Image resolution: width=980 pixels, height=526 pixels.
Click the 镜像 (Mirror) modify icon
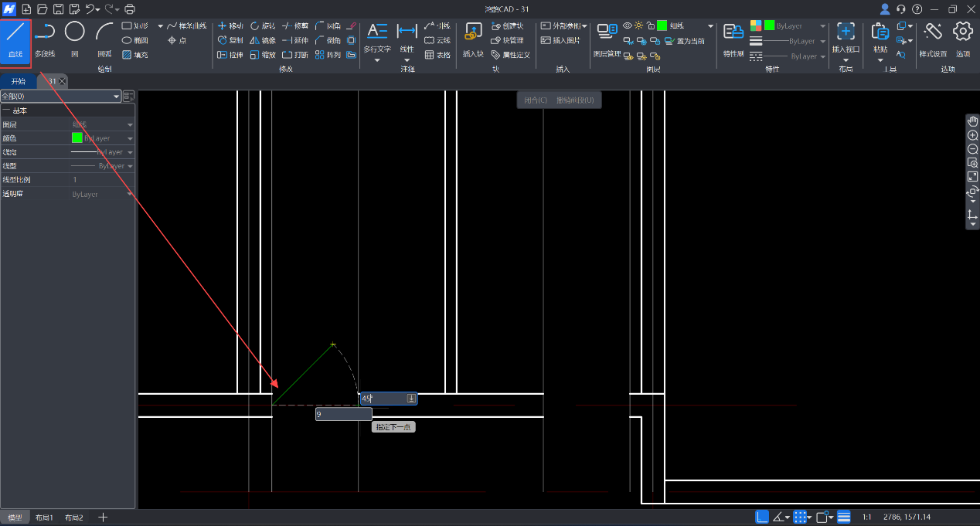pos(262,40)
